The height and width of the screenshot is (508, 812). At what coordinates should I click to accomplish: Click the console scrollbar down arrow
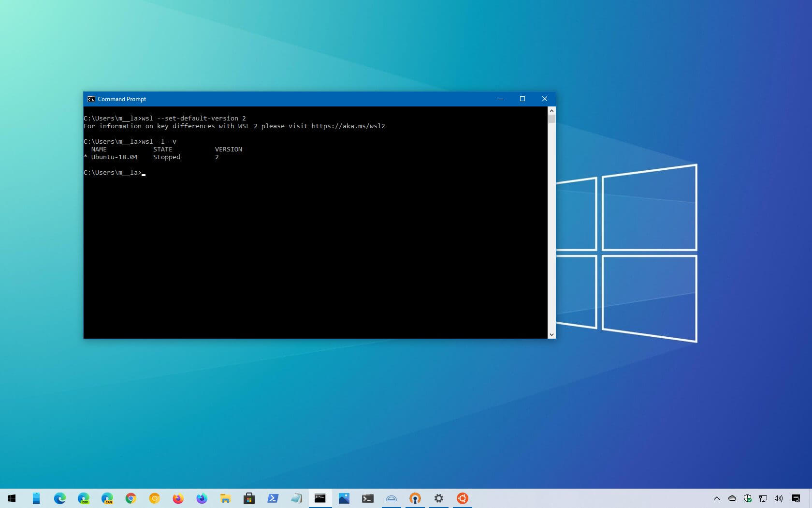551,334
